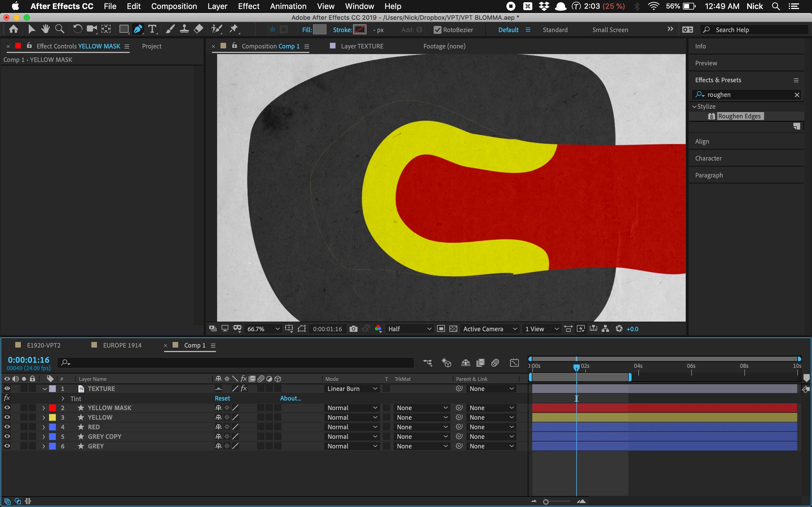This screenshot has width=812, height=507.
Task: Hide the GREY COPY layer
Action: pyautogui.click(x=7, y=437)
